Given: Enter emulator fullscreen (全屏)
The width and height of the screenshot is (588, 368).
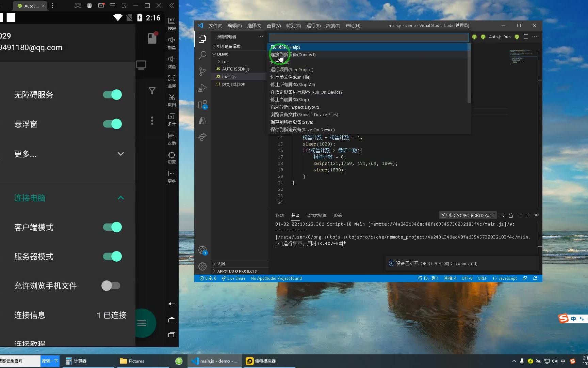Looking at the screenshot, I should [x=172, y=81].
